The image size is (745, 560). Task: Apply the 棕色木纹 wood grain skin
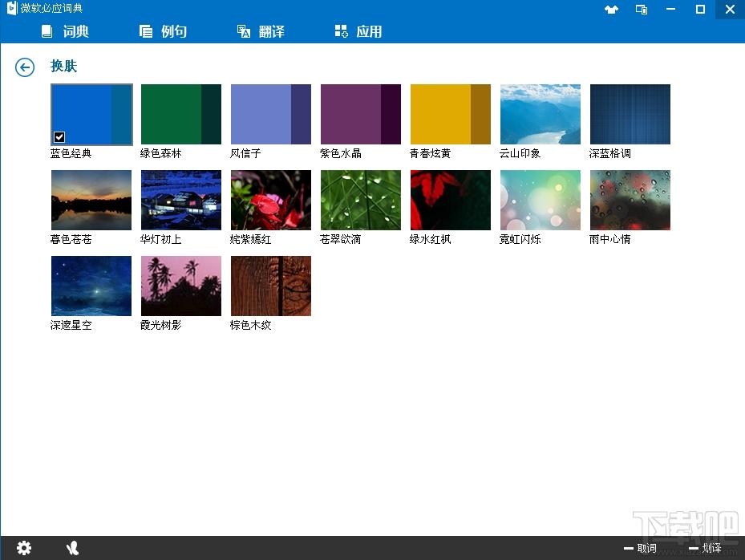pyautogui.click(x=271, y=286)
